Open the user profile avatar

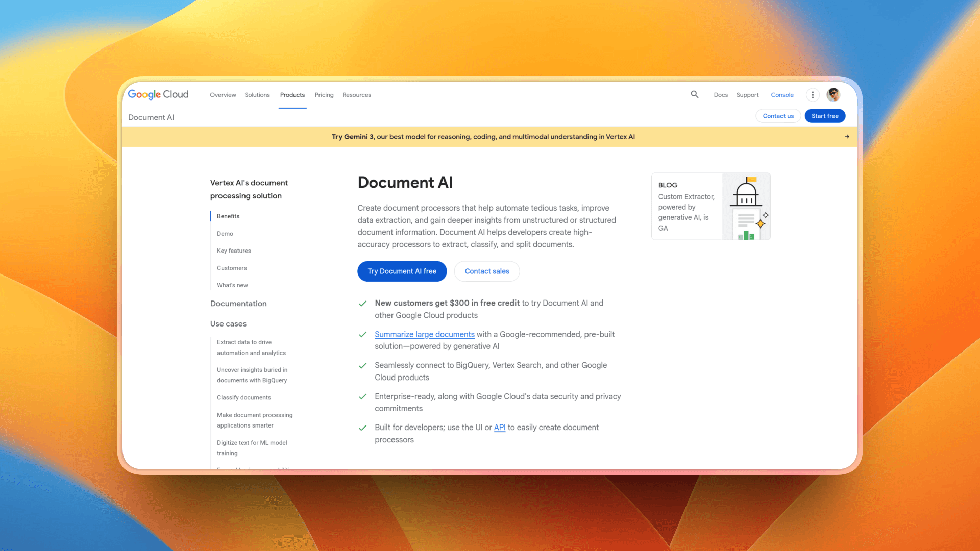point(834,94)
